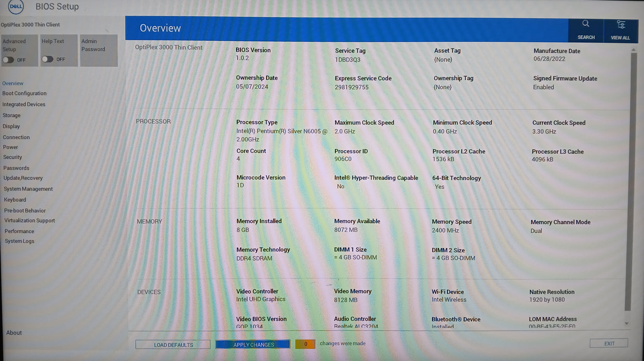This screenshot has height=361, width=644.
Task: Click the BIOS Version value 1.0.2
Action: [242, 58]
